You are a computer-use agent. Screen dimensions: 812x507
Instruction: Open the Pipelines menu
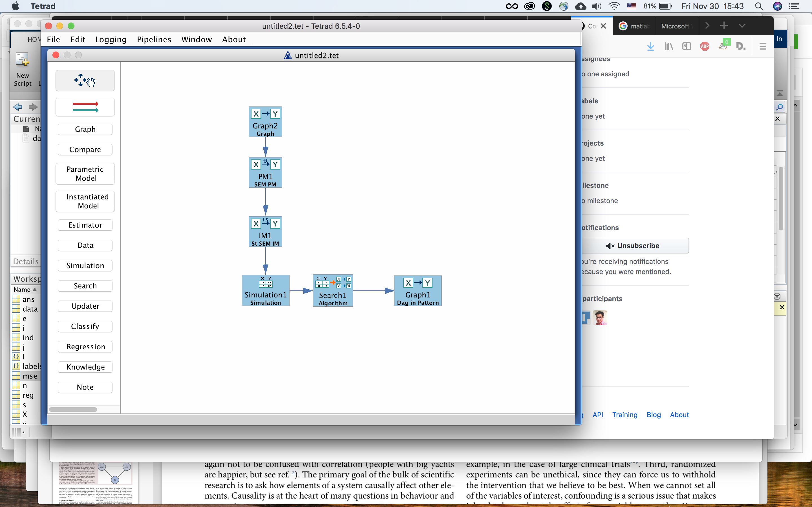point(154,39)
